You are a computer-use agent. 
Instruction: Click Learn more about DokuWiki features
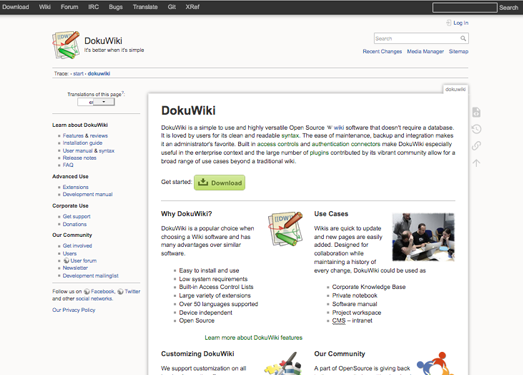pyautogui.click(x=253, y=338)
